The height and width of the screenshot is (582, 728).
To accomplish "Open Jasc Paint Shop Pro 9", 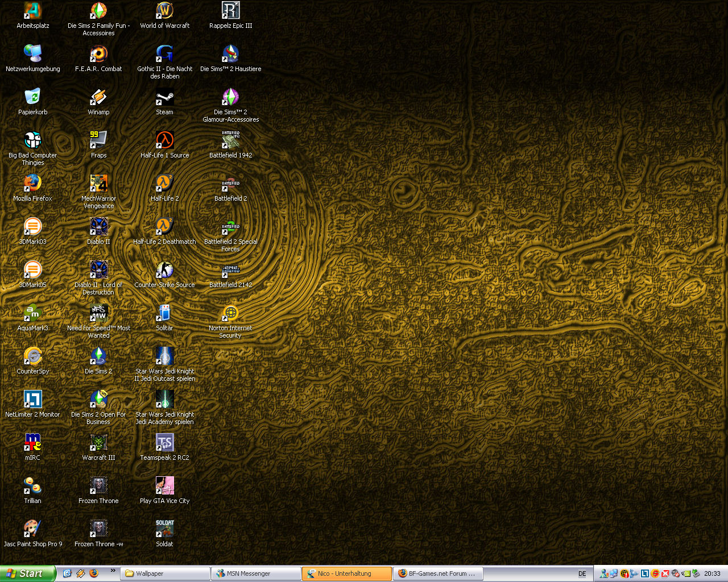I will pyautogui.click(x=33, y=534).
